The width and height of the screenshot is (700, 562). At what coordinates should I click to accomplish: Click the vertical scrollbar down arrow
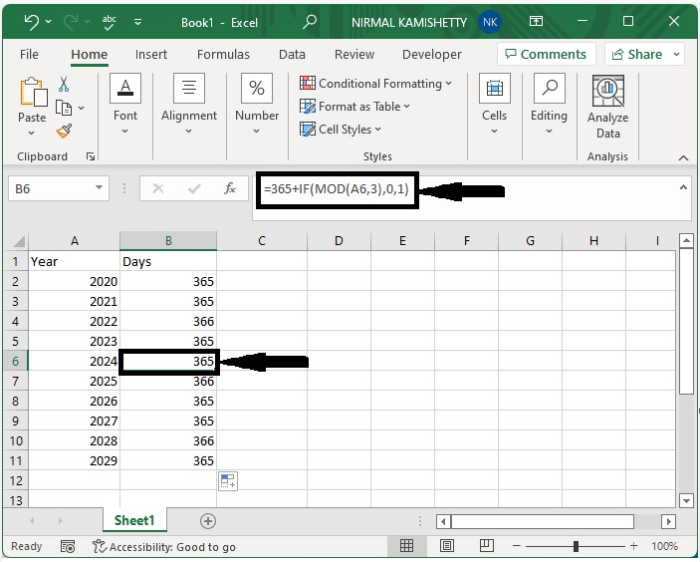pyautogui.click(x=686, y=500)
